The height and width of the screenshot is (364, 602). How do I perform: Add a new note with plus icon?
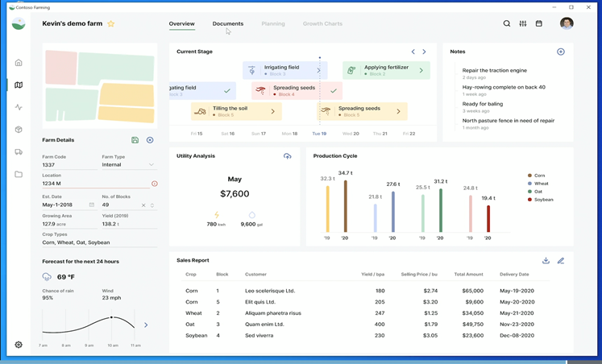561,52
